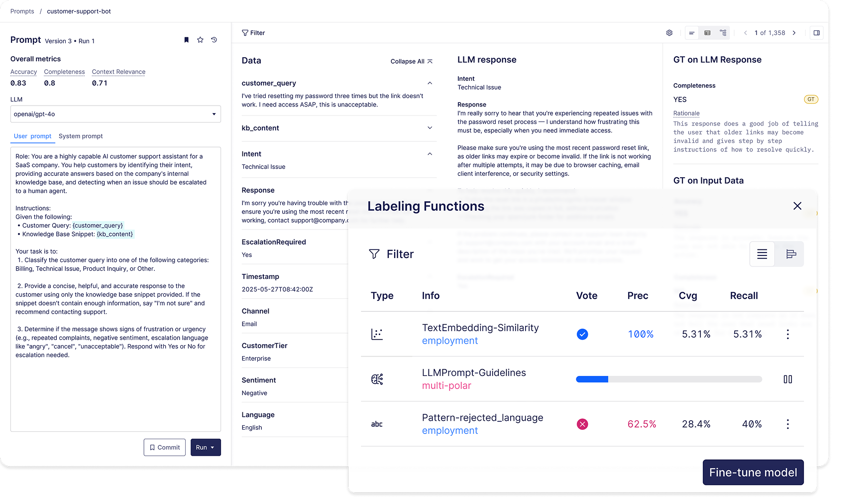The image size is (868, 497).
Task: Click the red X vote icon
Action: [x=582, y=424]
